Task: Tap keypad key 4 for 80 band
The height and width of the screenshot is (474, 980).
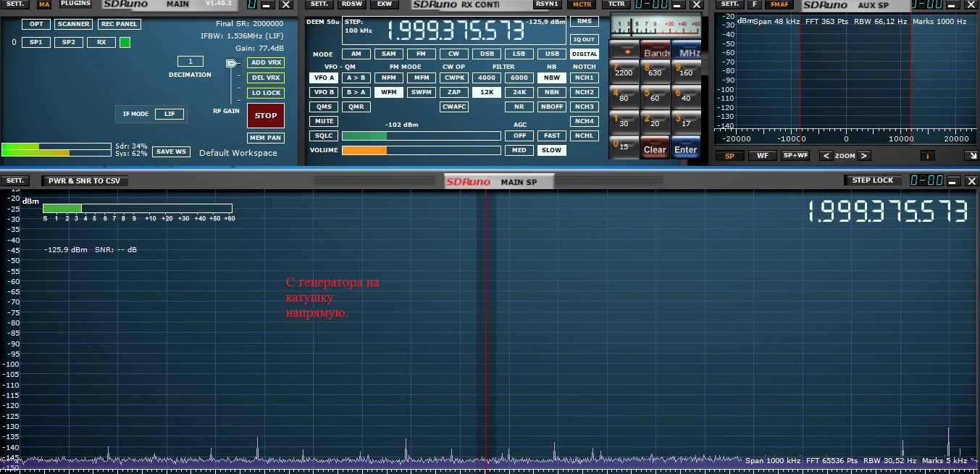Action: click(x=624, y=97)
